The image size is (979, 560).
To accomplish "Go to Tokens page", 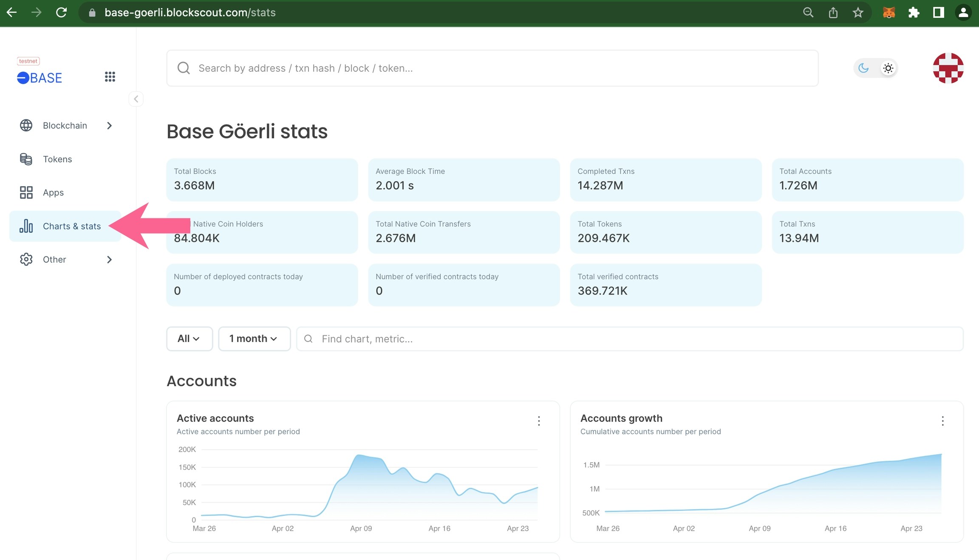I will point(57,159).
